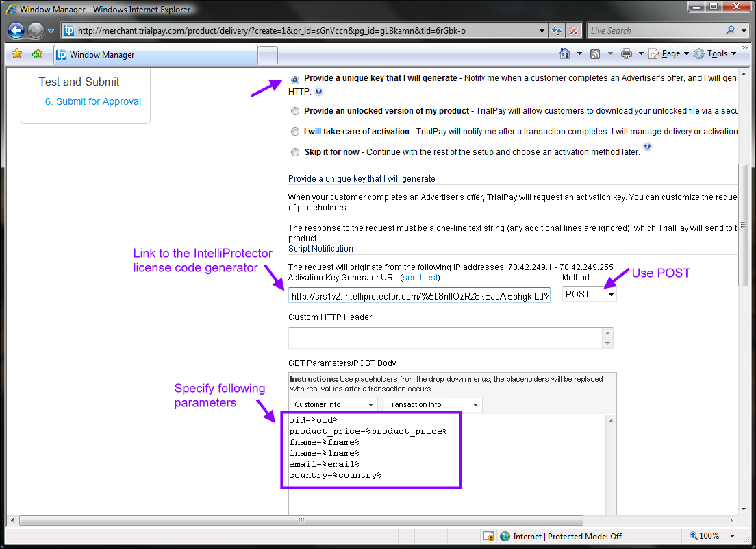Select the Skip it for now option

(x=295, y=152)
